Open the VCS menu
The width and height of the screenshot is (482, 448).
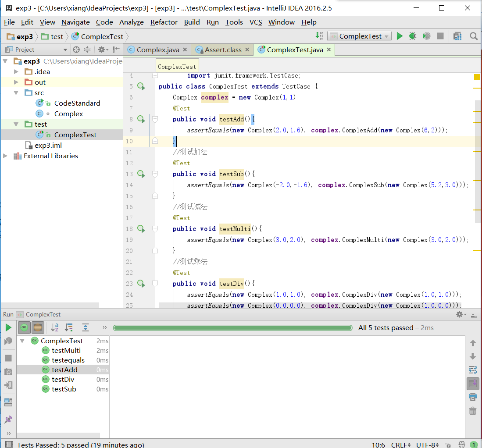256,22
